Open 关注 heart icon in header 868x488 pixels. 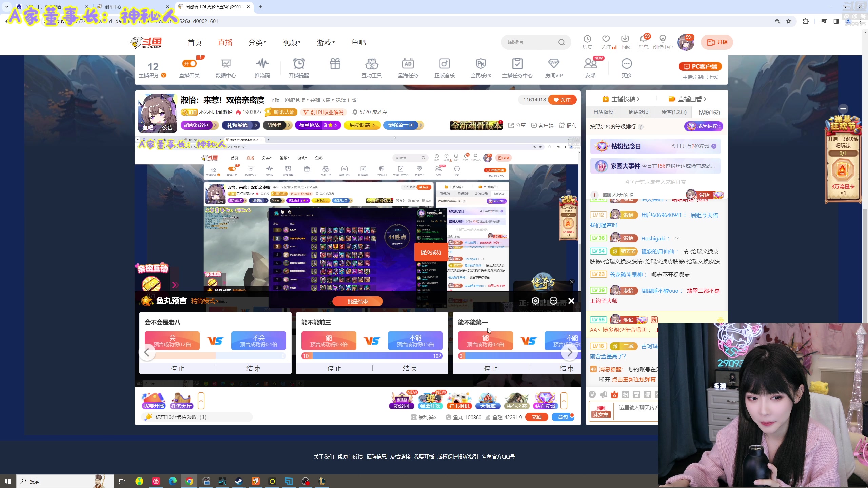pos(606,39)
